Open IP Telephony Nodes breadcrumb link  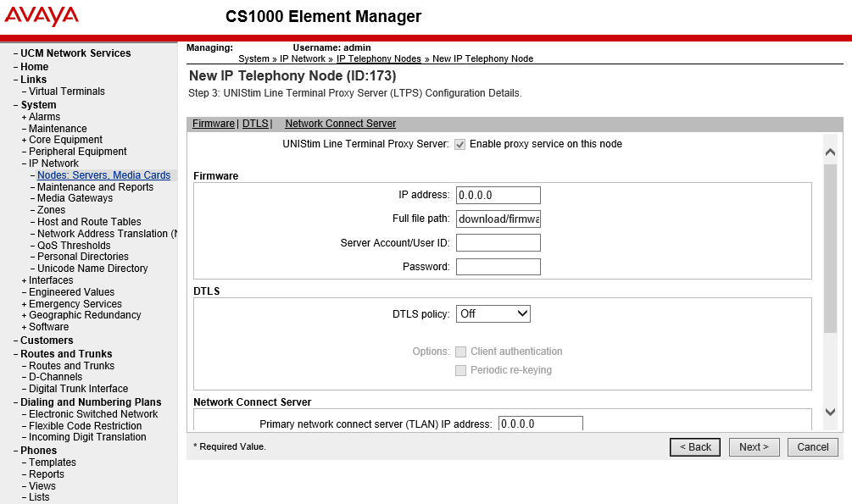(379, 58)
